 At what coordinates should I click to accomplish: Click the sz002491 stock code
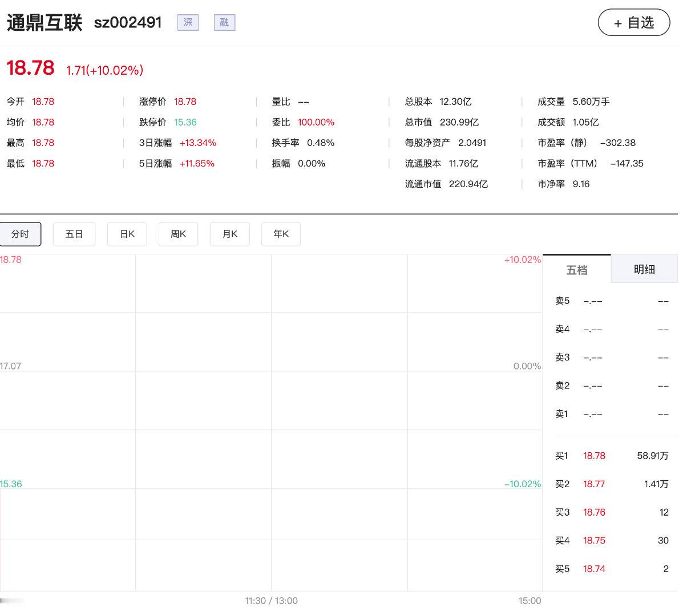click(x=128, y=23)
